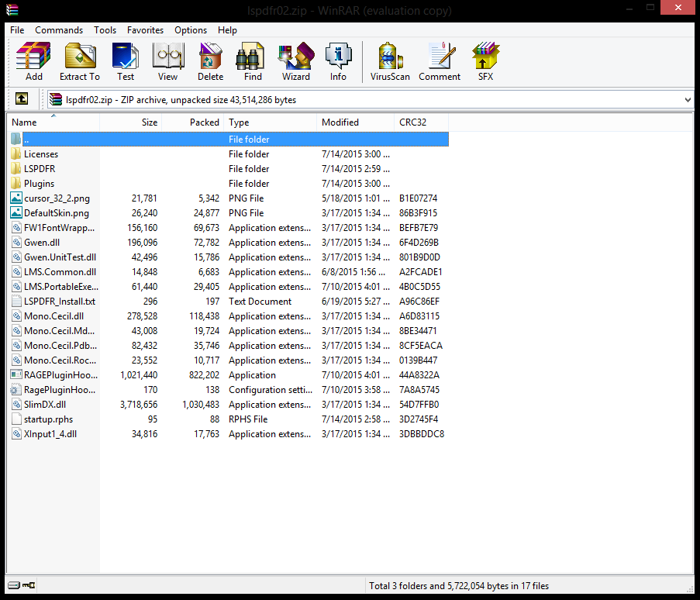The image size is (700, 600).
Task: Go up one level with the arrow button
Action: click(22, 98)
